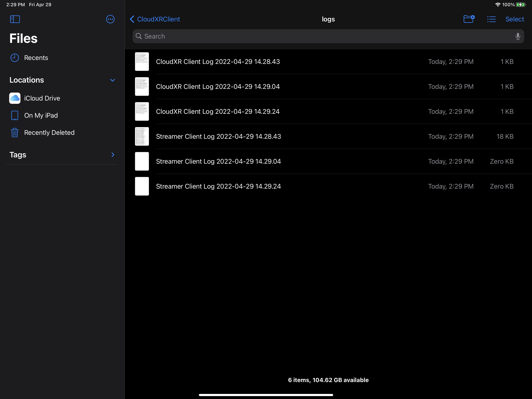532x399 pixels.
Task: Expand the Tags section chevron
Action: (113, 155)
